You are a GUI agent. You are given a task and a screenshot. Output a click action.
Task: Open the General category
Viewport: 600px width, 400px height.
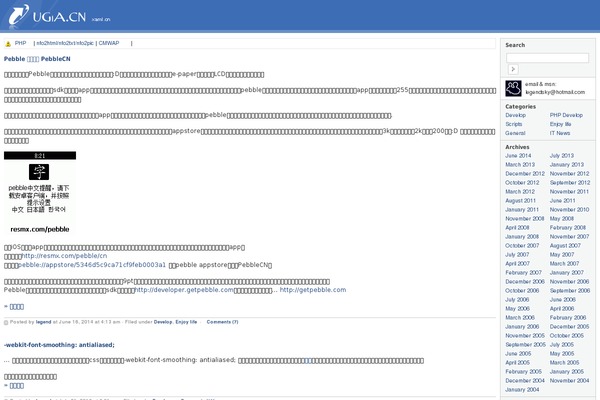pyautogui.click(x=515, y=133)
